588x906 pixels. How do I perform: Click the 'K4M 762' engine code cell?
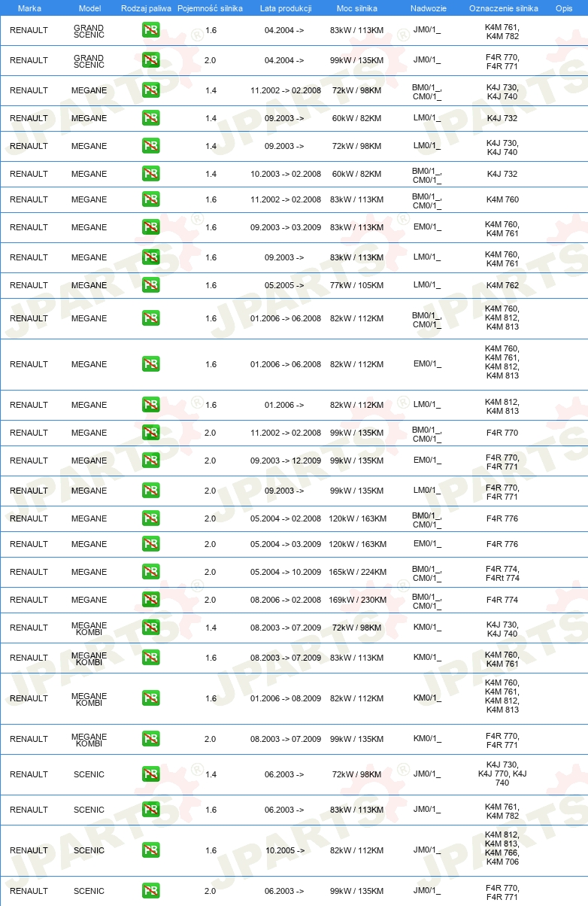pos(502,285)
